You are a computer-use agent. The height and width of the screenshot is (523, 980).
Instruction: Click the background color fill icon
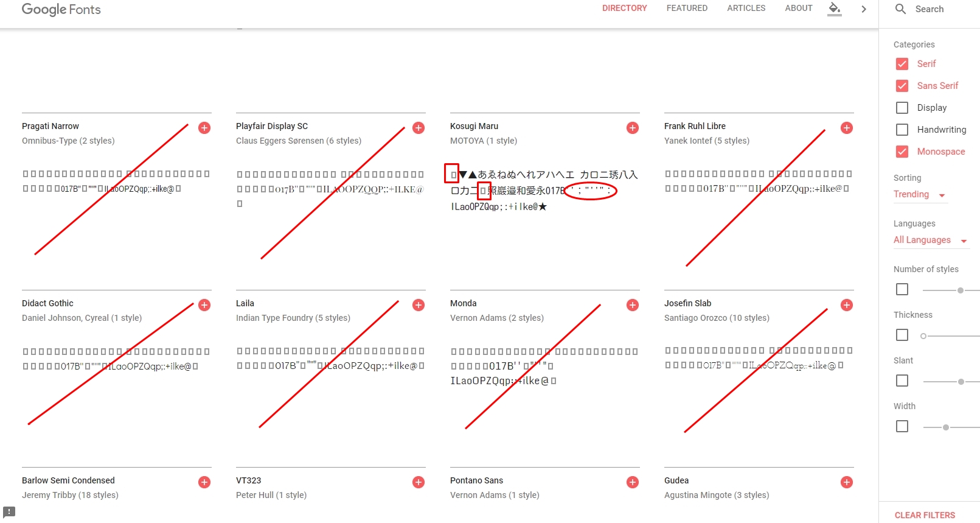[x=835, y=9]
